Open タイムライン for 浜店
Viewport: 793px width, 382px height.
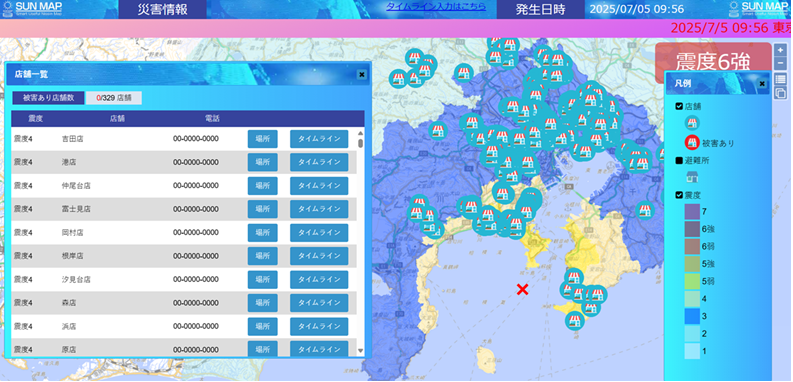click(319, 326)
